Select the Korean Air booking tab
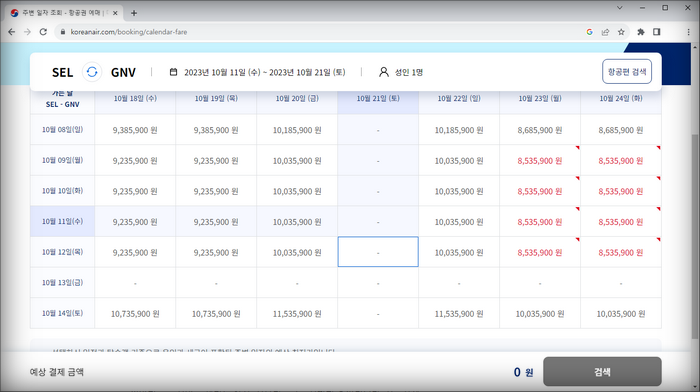The image size is (700, 392). [65, 13]
